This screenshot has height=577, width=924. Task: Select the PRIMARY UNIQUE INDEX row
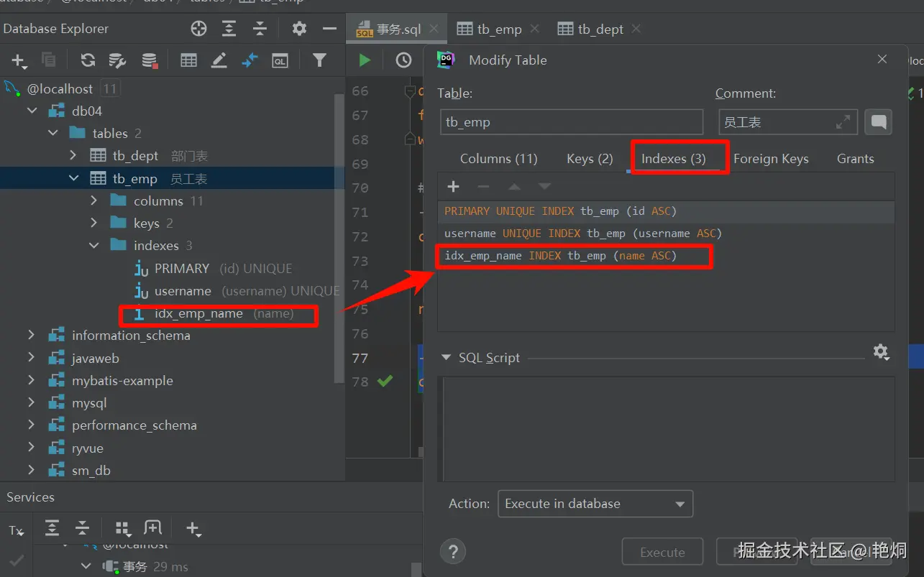(x=666, y=211)
